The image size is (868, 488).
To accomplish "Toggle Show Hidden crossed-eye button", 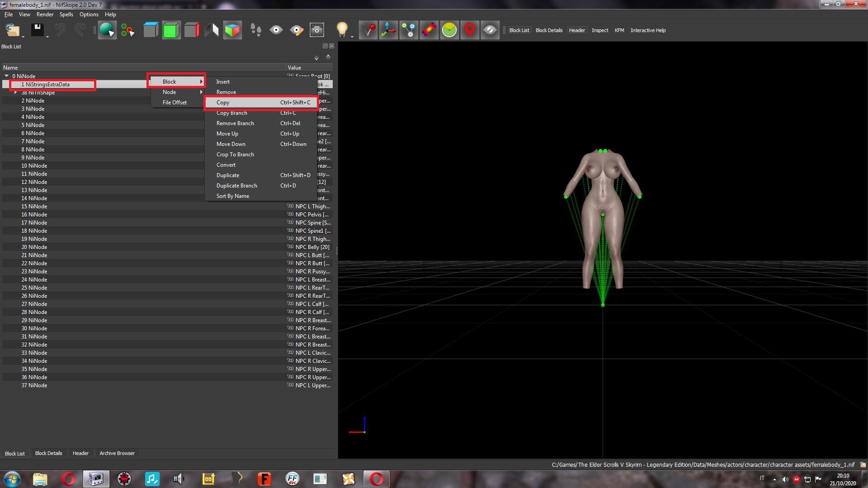I will coord(490,30).
